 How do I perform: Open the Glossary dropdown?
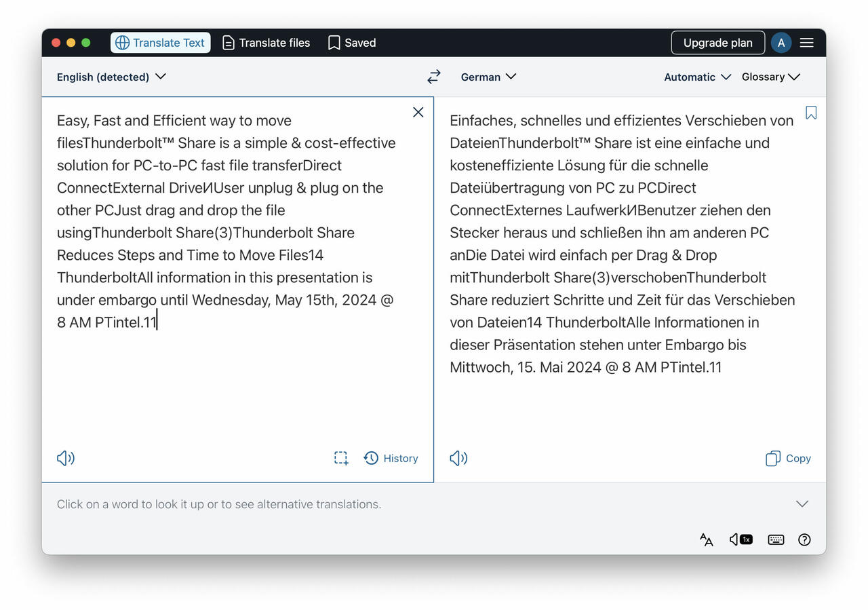tap(770, 77)
